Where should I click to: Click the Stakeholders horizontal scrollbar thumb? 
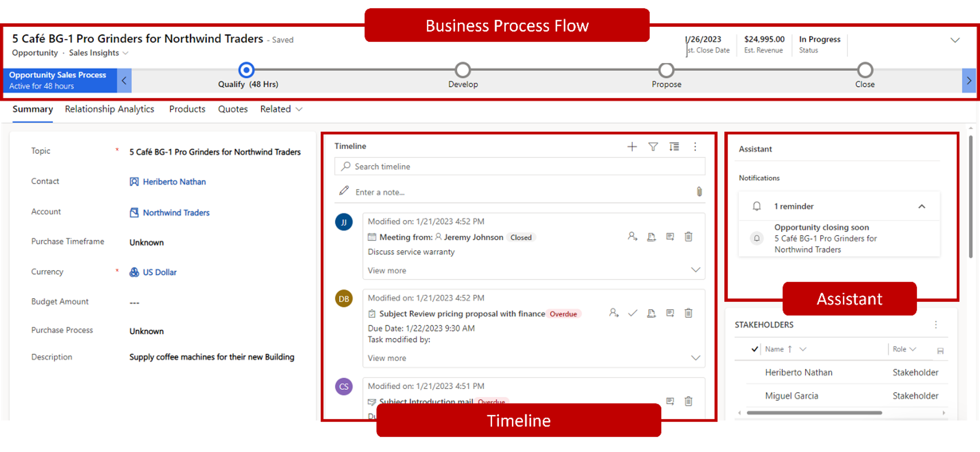(814, 413)
